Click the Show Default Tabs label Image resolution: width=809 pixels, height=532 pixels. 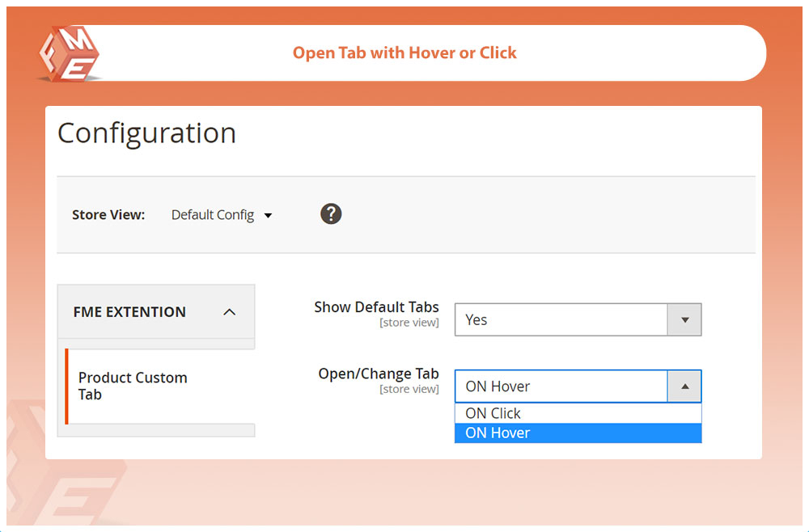point(376,307)
